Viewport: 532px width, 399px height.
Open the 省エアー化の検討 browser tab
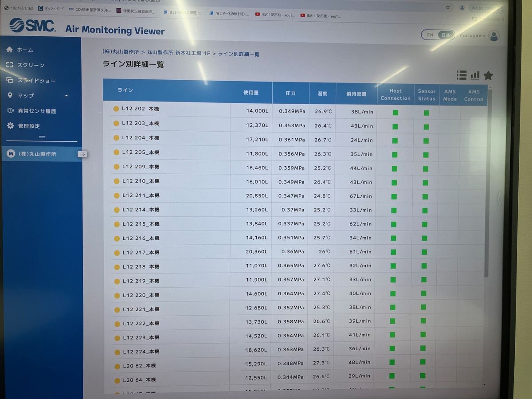click(x=230, y=14)
